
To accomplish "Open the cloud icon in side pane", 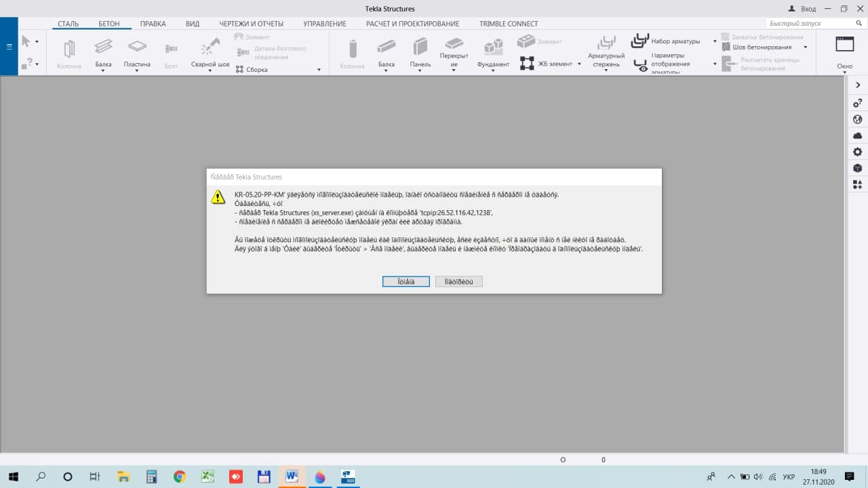I will click(x=858, y=136).
